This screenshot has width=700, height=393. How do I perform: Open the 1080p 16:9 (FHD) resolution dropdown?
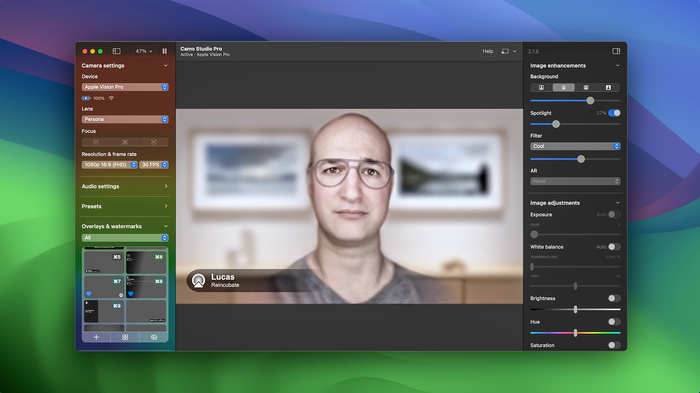(x=109, y=165)
